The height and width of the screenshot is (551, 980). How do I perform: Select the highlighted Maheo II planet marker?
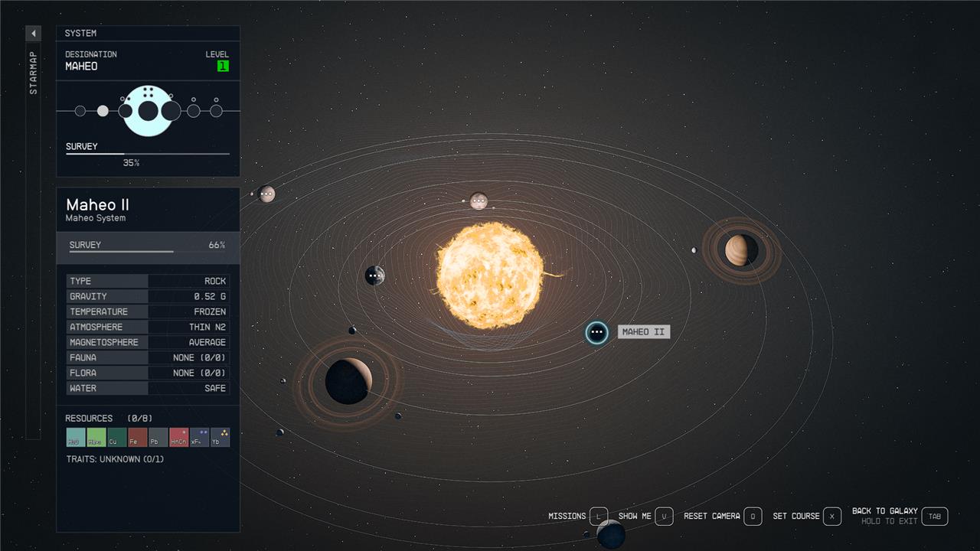(596, 332)
